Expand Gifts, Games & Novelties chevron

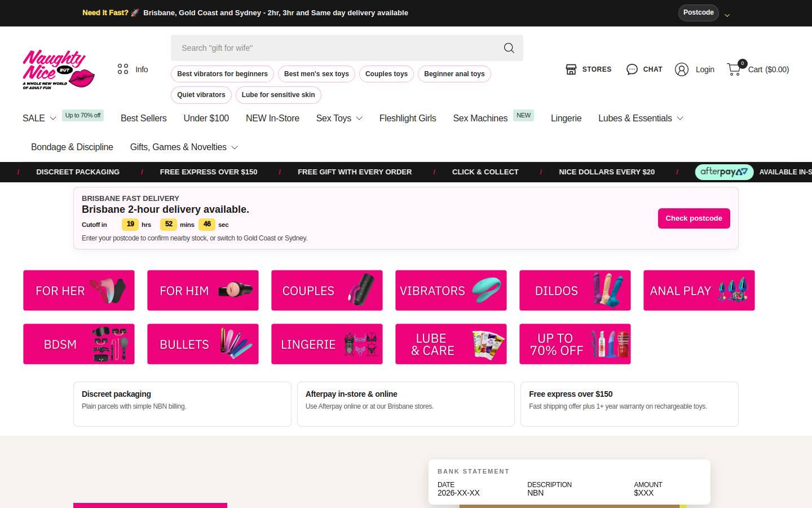[235, 147]
